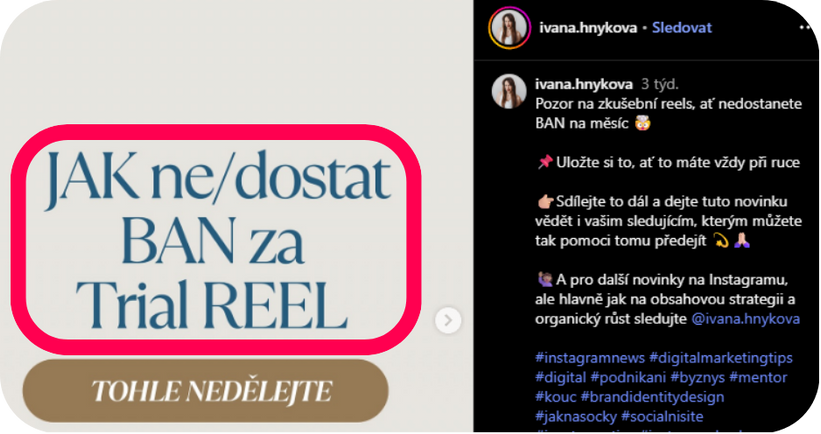
Task: Open hashtag #brandidentitydesign
Action: [652, 397]
